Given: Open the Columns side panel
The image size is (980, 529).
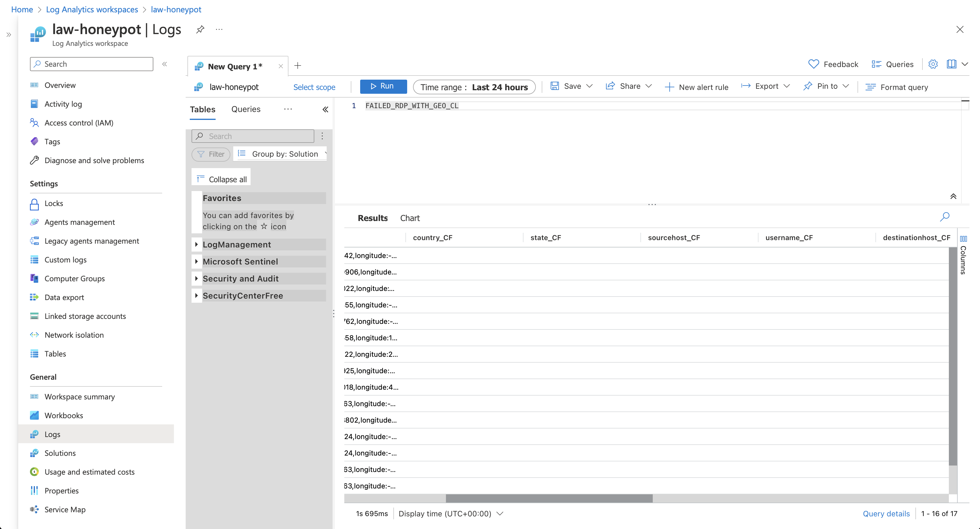Looking at the screenshot, I should pos(963,255).
